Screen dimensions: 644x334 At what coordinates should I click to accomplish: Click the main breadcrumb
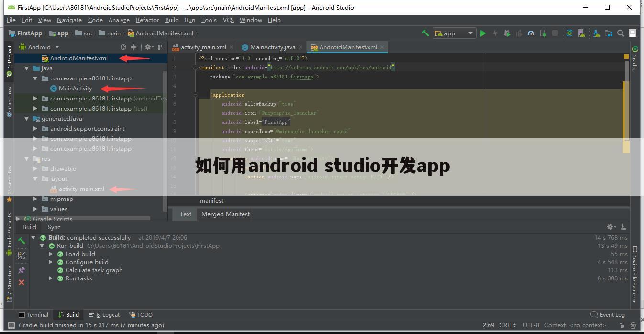(x=110, y=33)
